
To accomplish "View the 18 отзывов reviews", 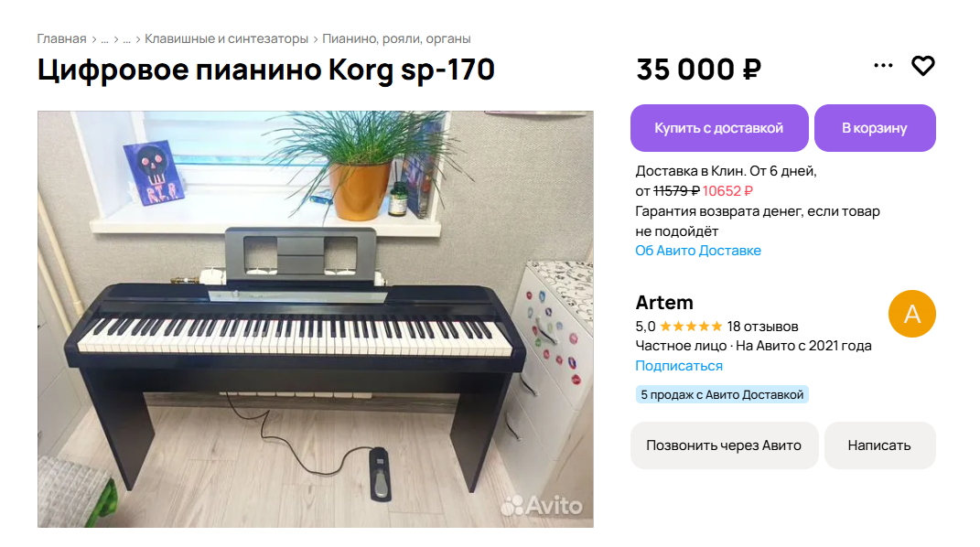I will tap(762, 327).
